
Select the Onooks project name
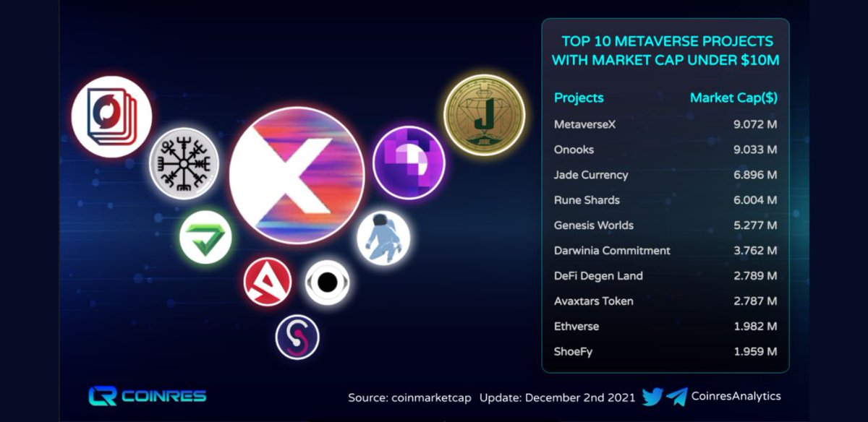tap(574, 150)
